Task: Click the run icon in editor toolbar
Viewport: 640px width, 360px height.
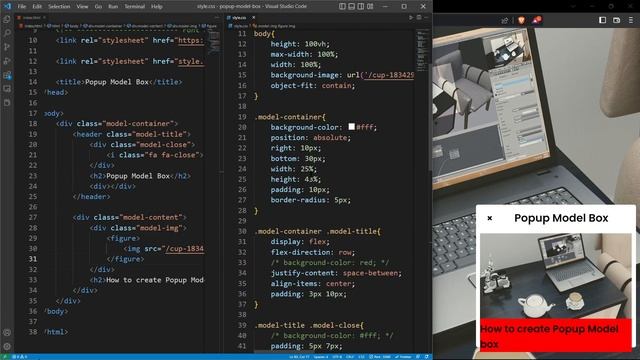Action: click(x=411, y=18)
